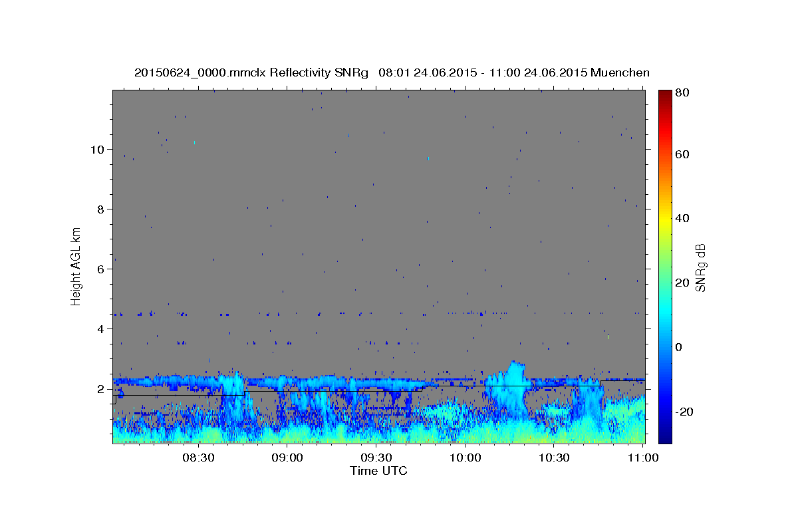Click the colorbar value 0
The width and height of the screenshot is (798, 532).
pyautogui.click(x=679, y=347)
